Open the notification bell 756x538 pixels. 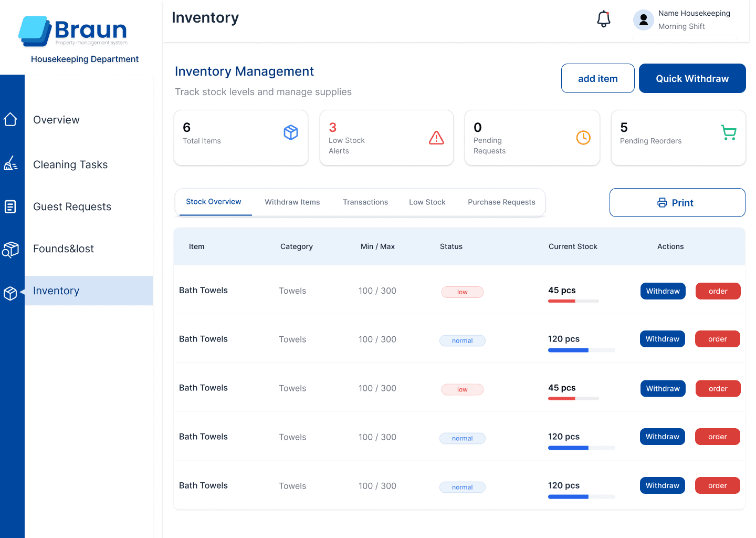click(604, 19)
